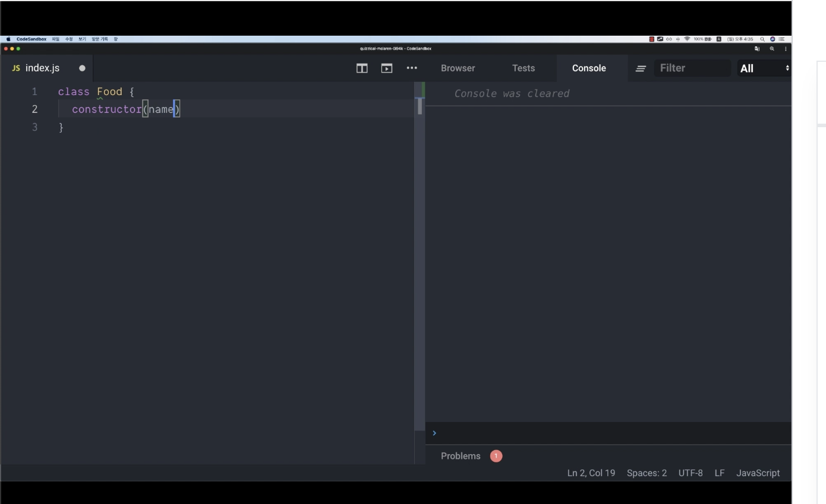Image resolution: width=826 pixels, height=504 pixels.
Task: Open the Notification Center list icon
Action: tap(781, 39)
